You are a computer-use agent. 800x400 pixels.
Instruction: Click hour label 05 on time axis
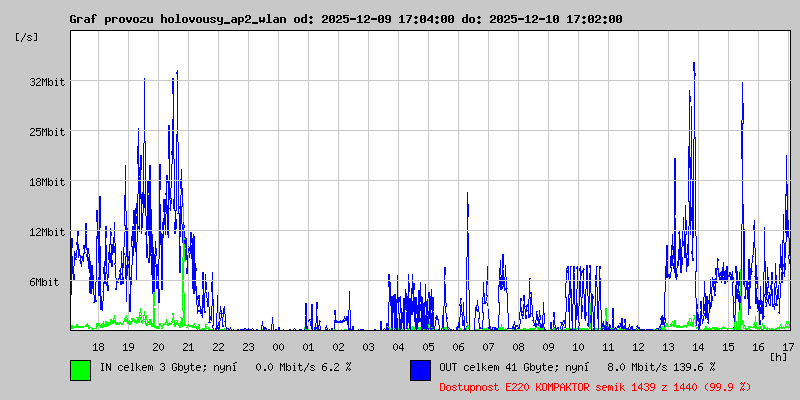pos(429,347)
